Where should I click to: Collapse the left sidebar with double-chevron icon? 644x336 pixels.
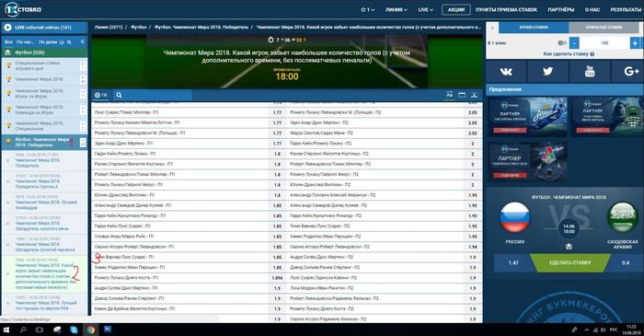pyautogui.click(x=83, y=42)
